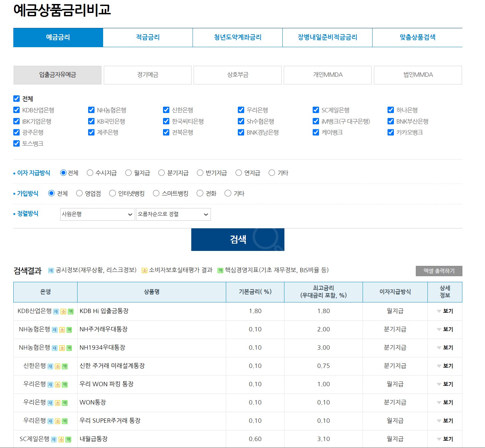
Task: Switch to the 적금금리 tab
Action: coord(148,38)
